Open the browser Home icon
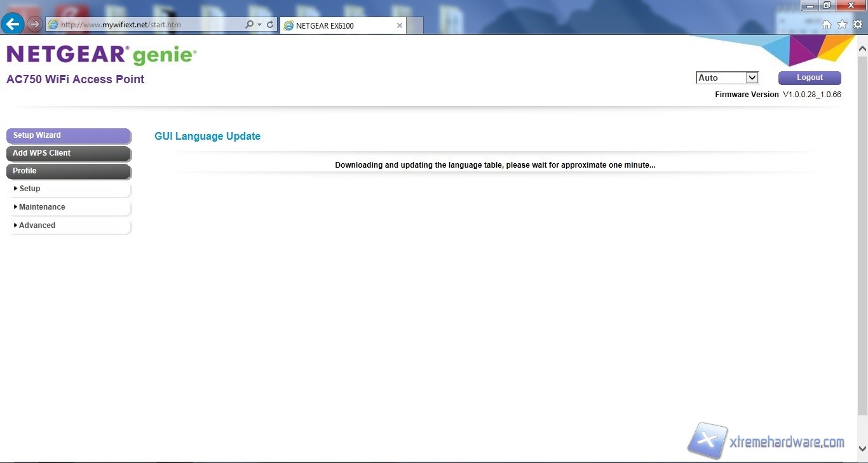 click(x=827, y=25)
